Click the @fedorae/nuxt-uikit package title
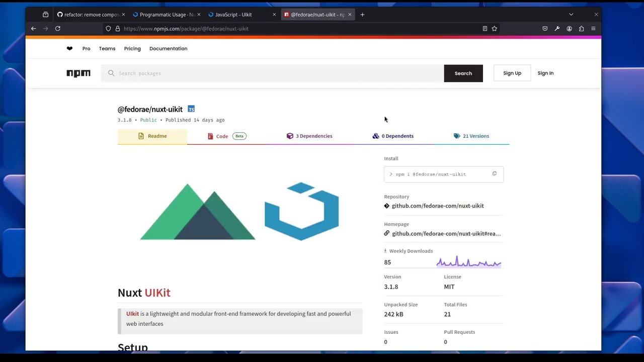This screenshot has width=644, height=362. click(150, 109)
